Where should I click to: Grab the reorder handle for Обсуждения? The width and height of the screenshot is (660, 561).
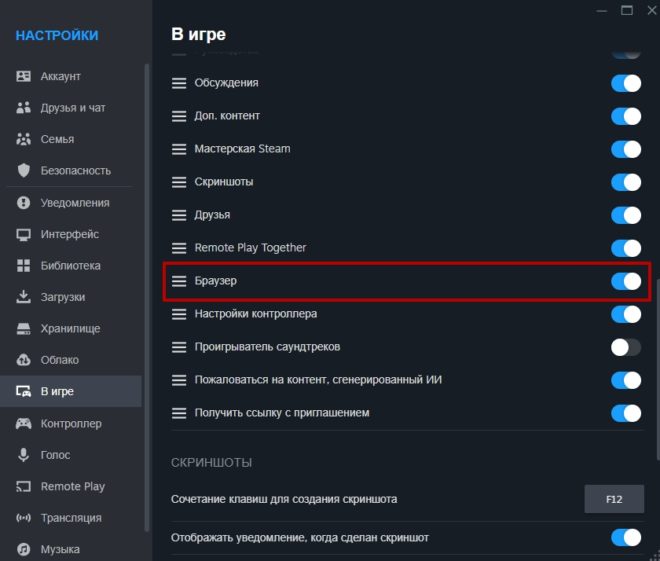(179, 83)
